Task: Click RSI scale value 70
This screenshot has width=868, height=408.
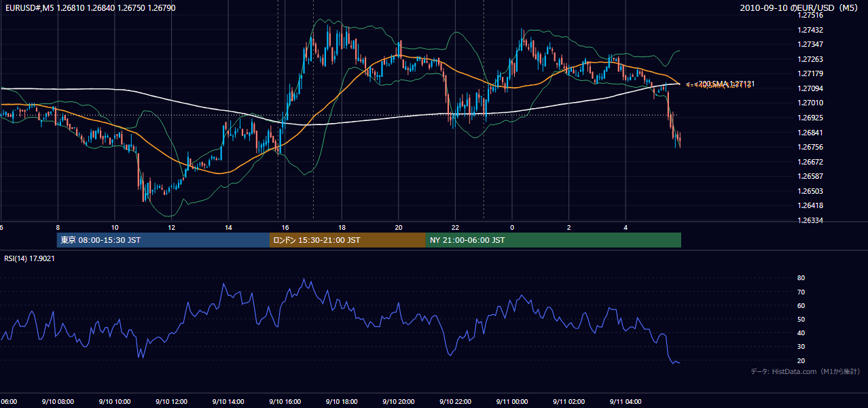Action: click(801, 292)
